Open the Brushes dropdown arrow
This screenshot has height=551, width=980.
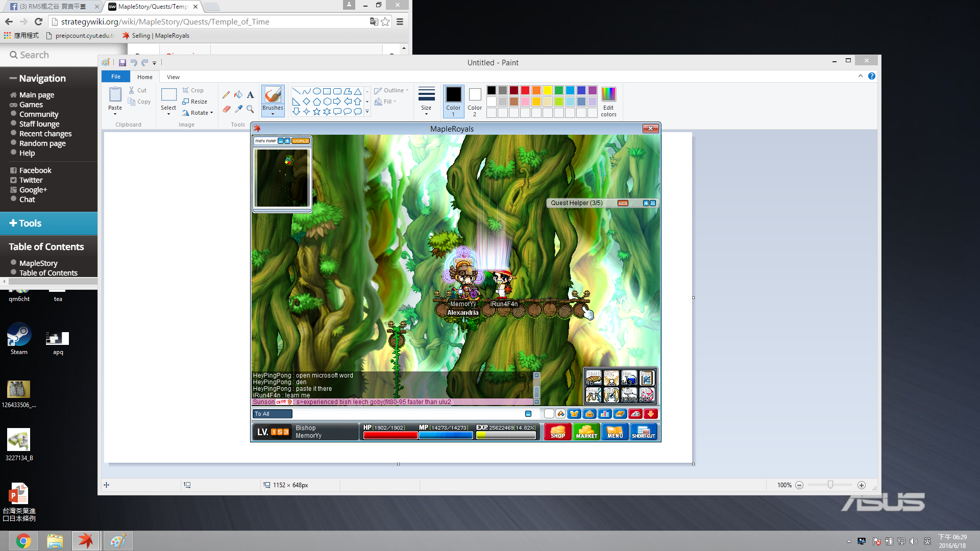click(273, 114)
